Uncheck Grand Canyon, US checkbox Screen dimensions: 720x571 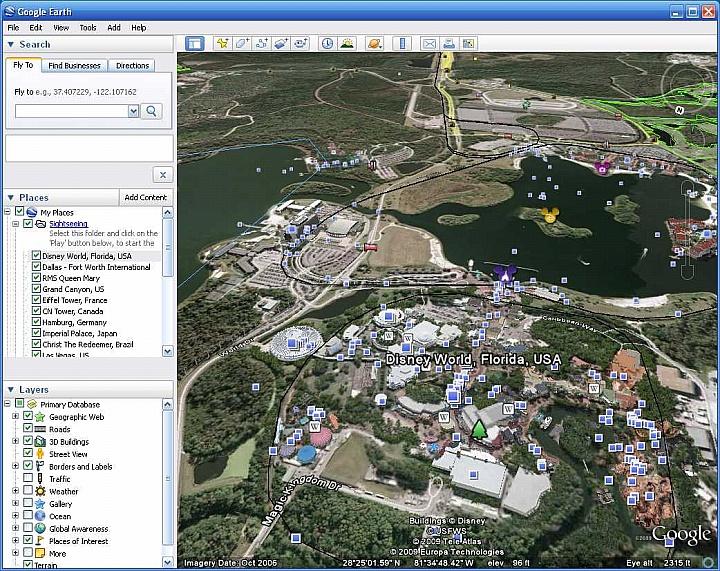click(36, 288)
